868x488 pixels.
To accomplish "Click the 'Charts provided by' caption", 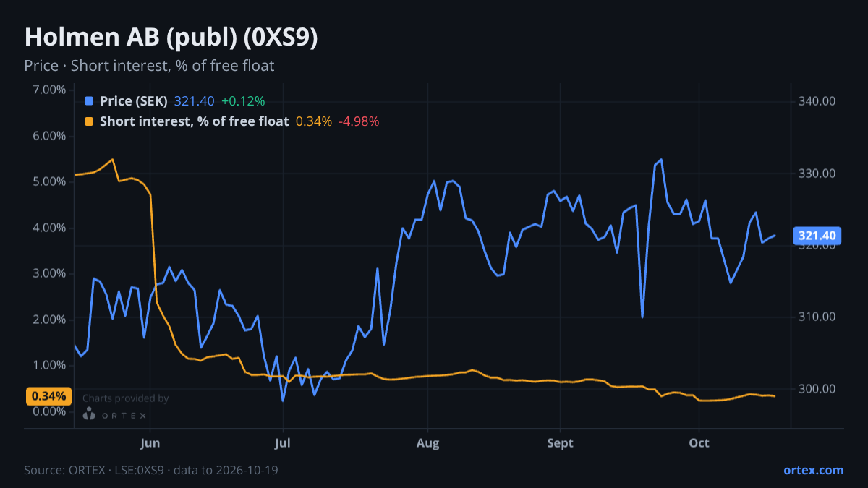I will click(x=126, y=398).
